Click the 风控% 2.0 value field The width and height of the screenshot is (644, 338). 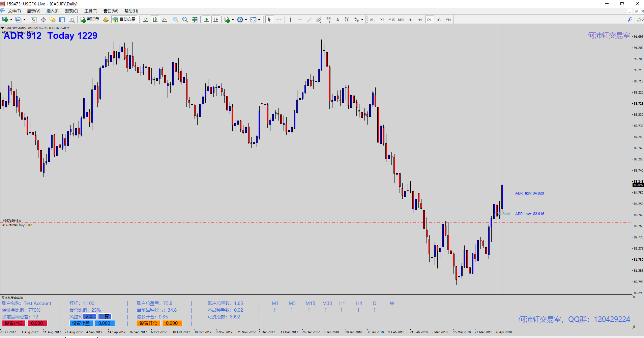tap(89, 316)
